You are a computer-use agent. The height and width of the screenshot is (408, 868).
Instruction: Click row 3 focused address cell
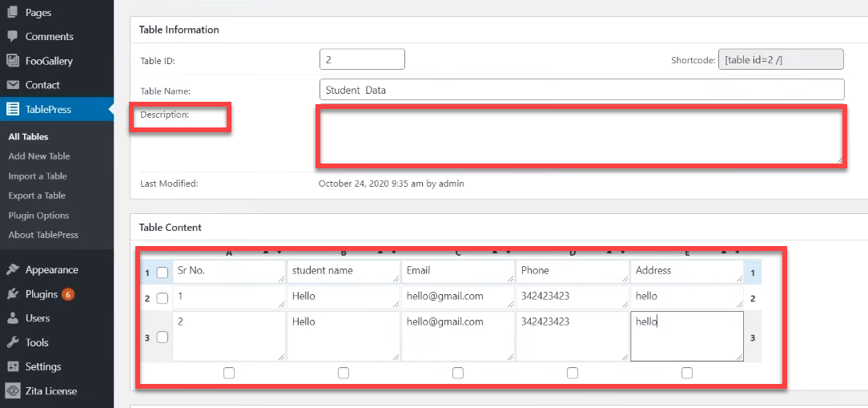pos(687,337)
